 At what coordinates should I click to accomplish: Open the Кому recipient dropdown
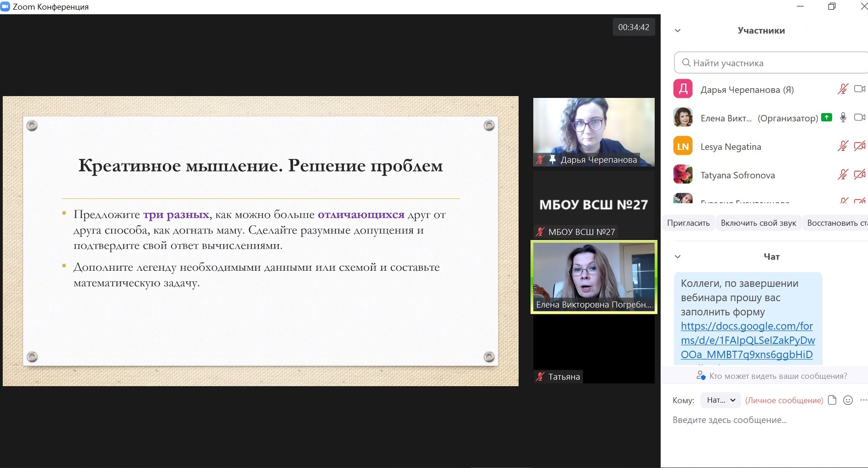tap(720, 400)
